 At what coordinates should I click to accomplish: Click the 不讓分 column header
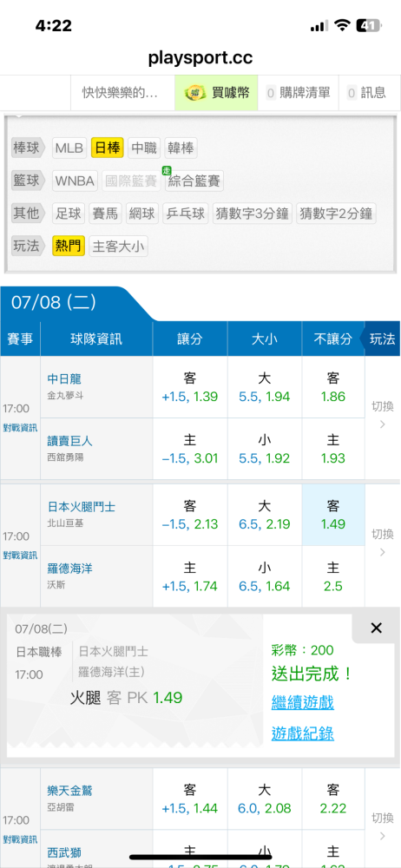(x=333, y=339)
